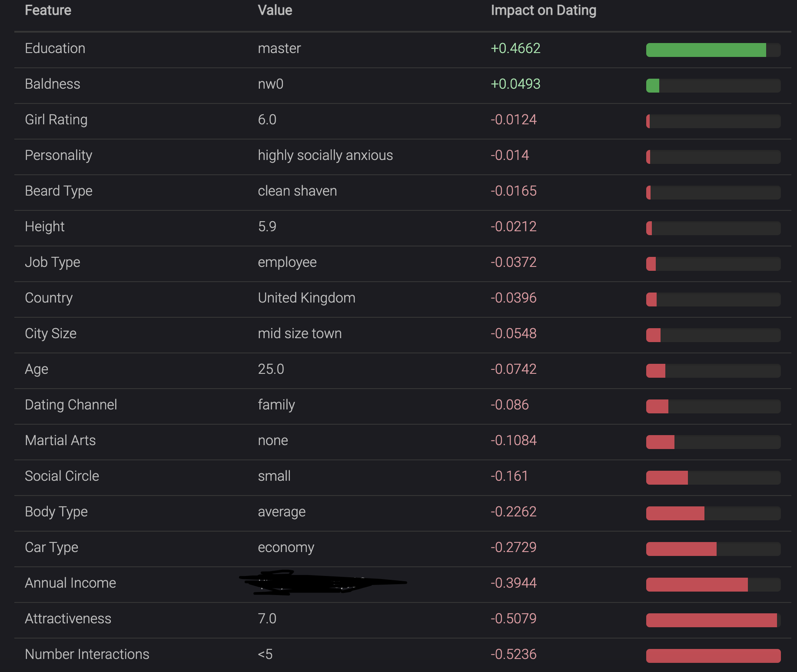Select the Dating Channel row label
This screenshot has width=797, height=672.
click(71, 405)
